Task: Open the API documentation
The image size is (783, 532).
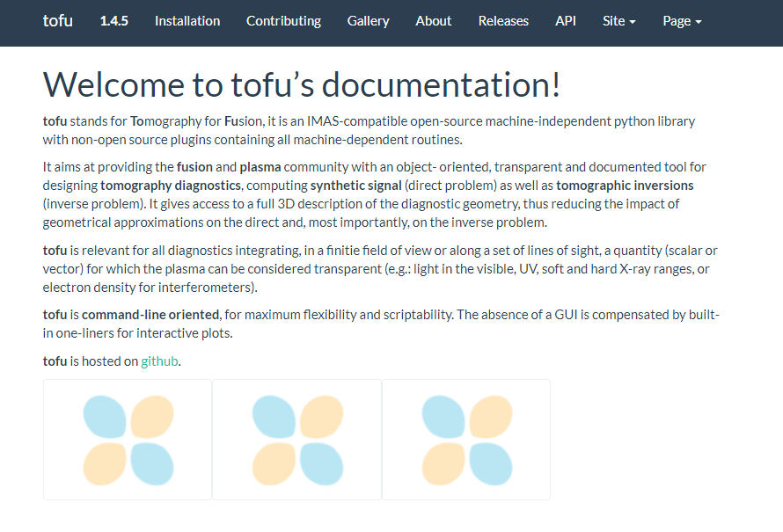Action: tap(566, 21)
